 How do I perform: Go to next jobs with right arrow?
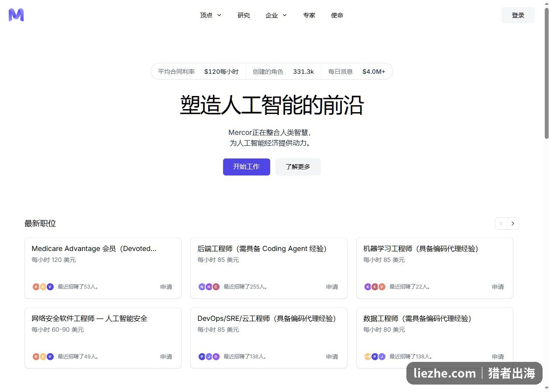pos(513,224)
